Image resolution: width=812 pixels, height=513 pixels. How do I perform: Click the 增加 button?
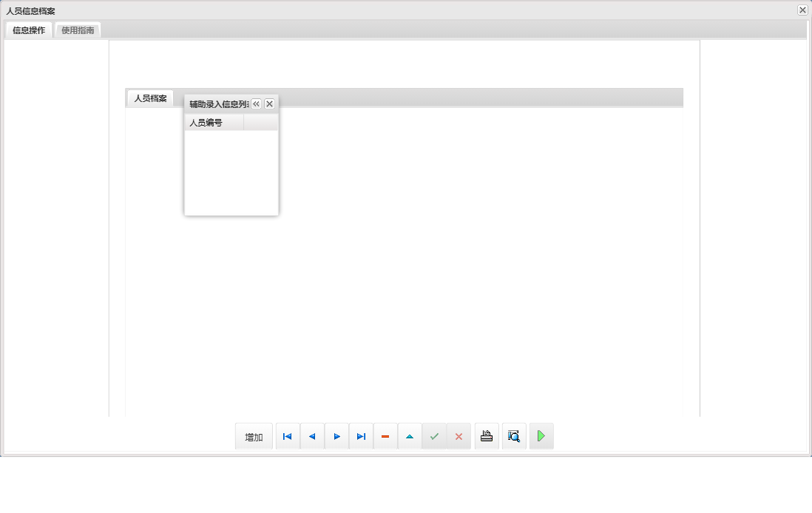point(254,436)
